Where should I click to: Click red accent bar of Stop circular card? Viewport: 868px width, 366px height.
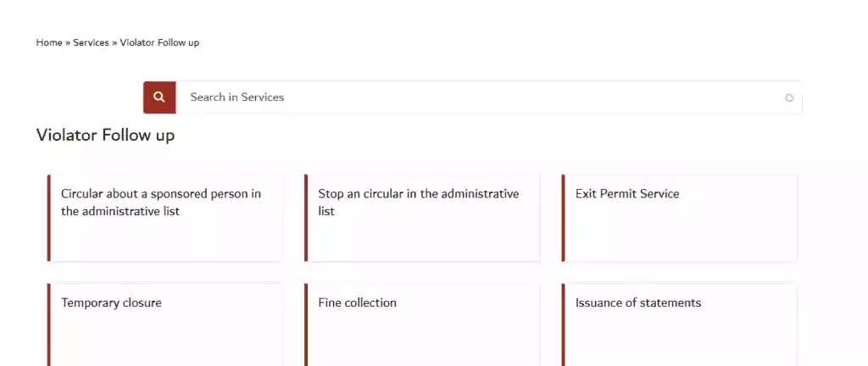(305, 218)
